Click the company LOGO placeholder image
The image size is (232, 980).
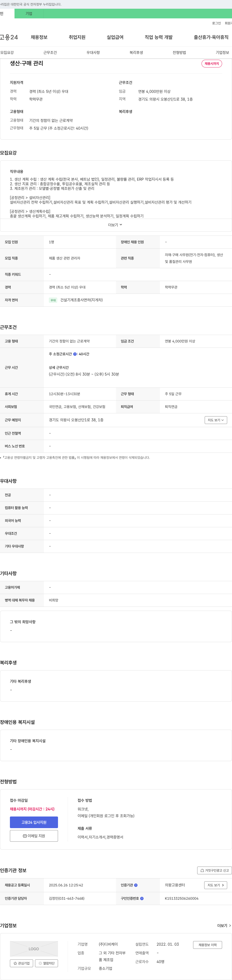pos(34,948)
